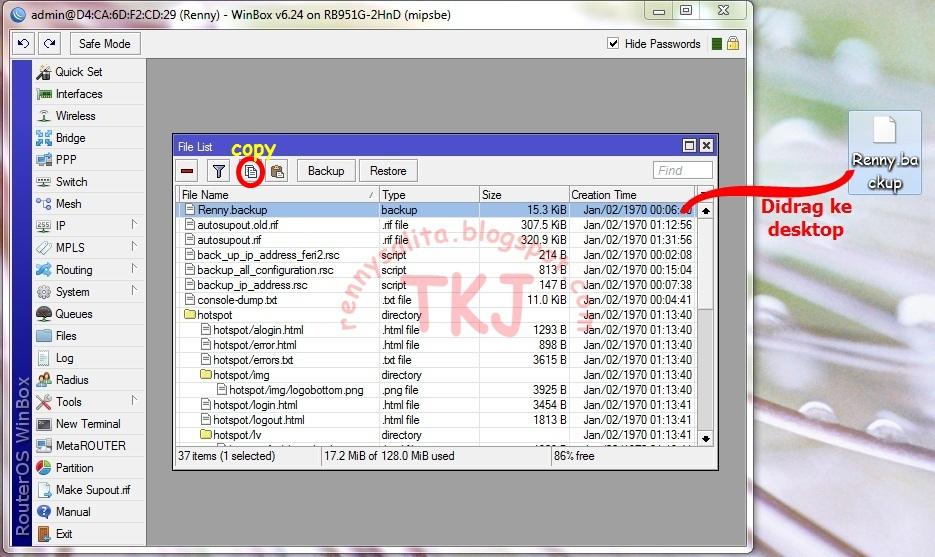Sort by Creation Time column header
This screenshot has width=935, height=557.
(x=633, y=194)
